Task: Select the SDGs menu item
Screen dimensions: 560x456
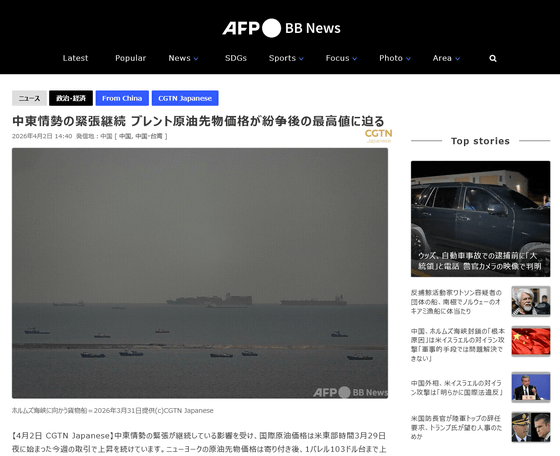Action: coord(236,58)
